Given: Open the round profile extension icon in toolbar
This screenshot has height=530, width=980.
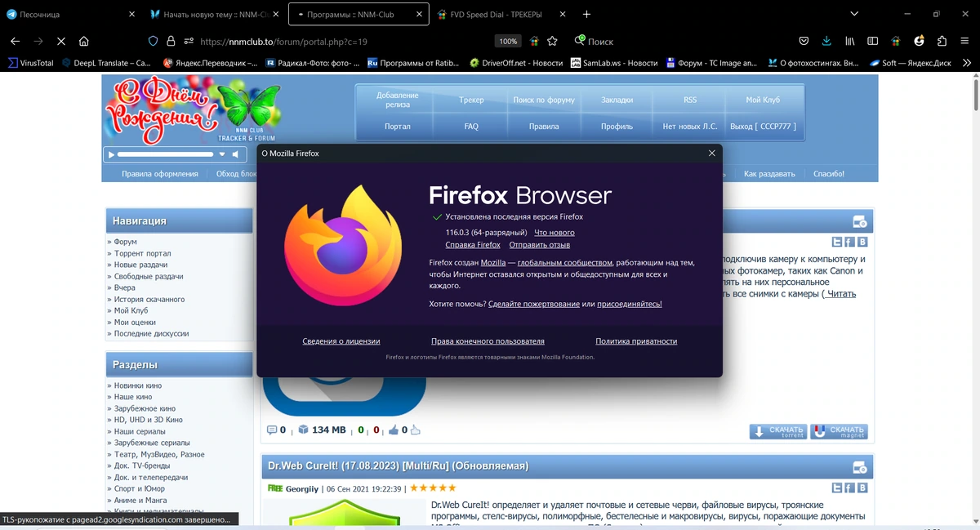Looking at the screenshot, I should click(919, 41).
